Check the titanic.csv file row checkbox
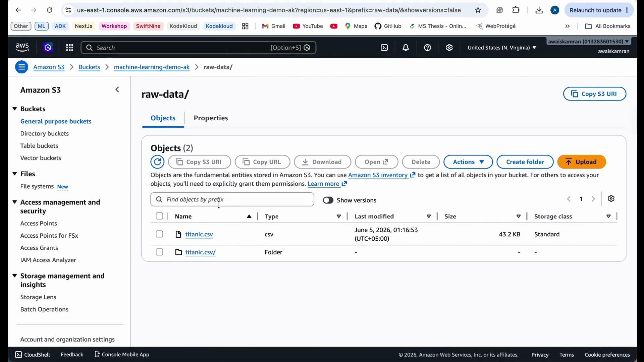 point(160,234)
